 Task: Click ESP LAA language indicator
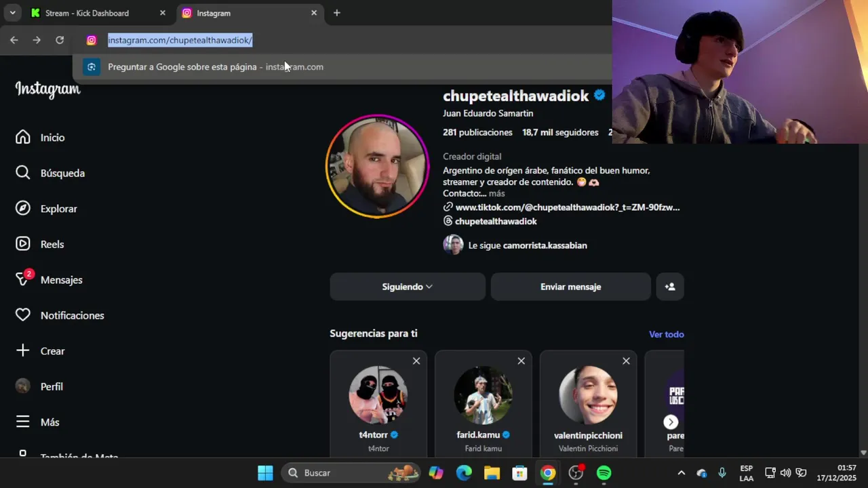tap(746, 472)
